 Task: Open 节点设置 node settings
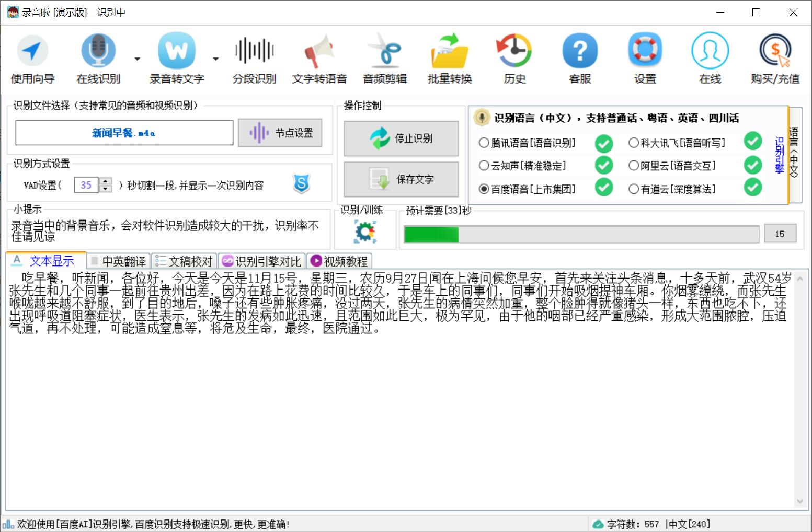pyautogui.click(x=280, y=133)
